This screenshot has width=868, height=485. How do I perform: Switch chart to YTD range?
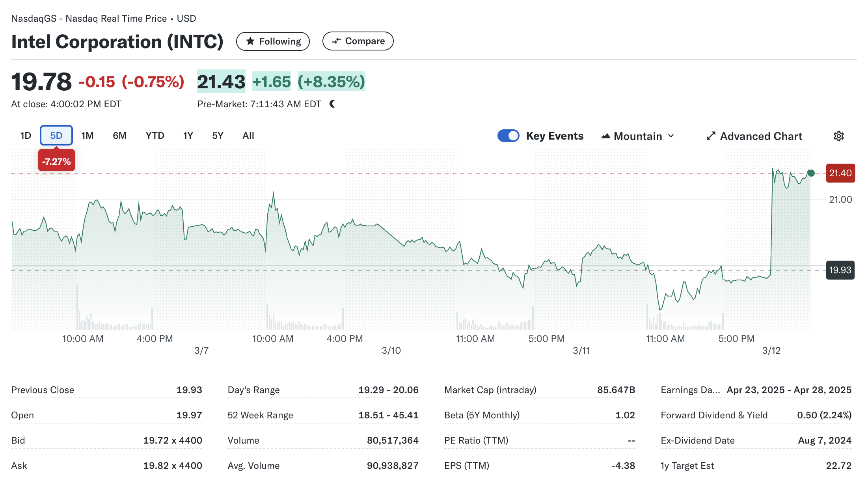(155, 136)
